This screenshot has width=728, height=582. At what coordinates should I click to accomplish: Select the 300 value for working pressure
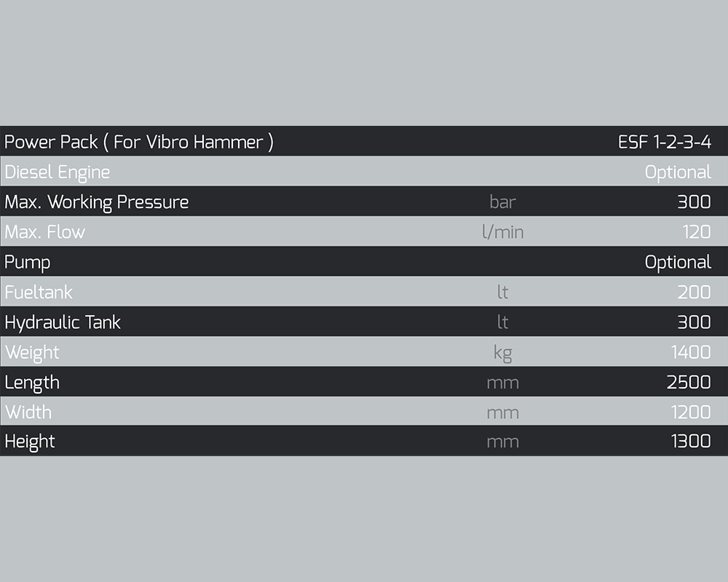pyautogui.click(x=694, y=202)
